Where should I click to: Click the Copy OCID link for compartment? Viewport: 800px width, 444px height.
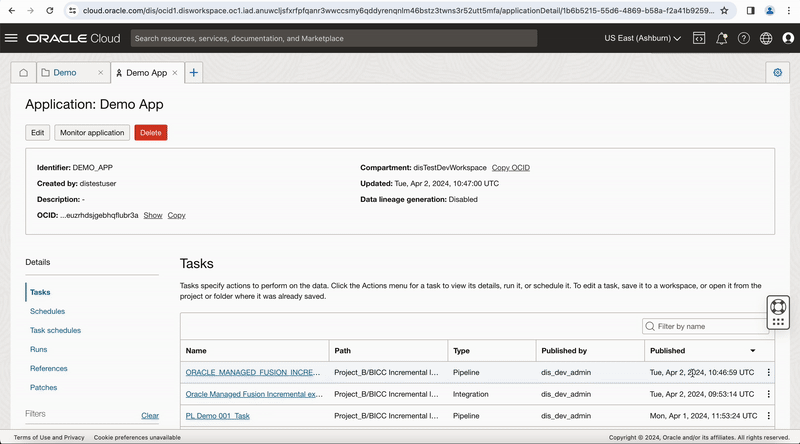[511, 168]
